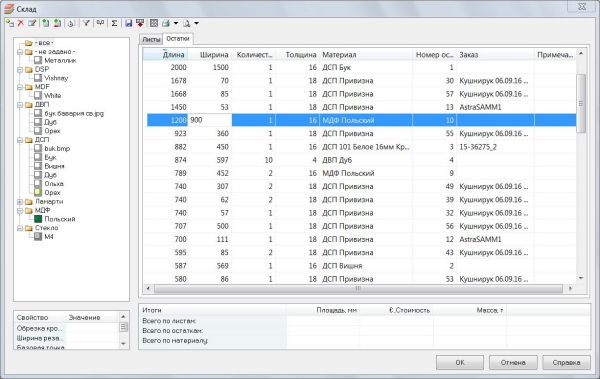Screen dimensions: 600x379
Task: Open the printer icon dropdown arrow
Action: coord(176,23)
